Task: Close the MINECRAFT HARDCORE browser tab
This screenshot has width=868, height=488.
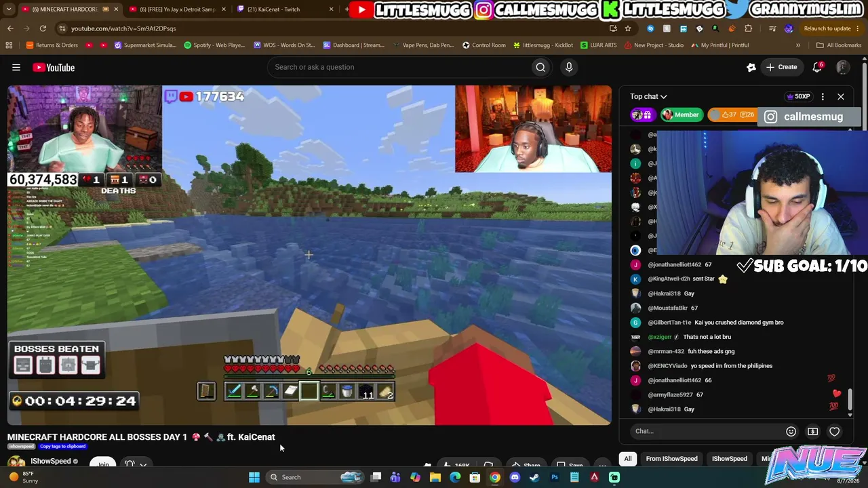Action: point(116,9)
